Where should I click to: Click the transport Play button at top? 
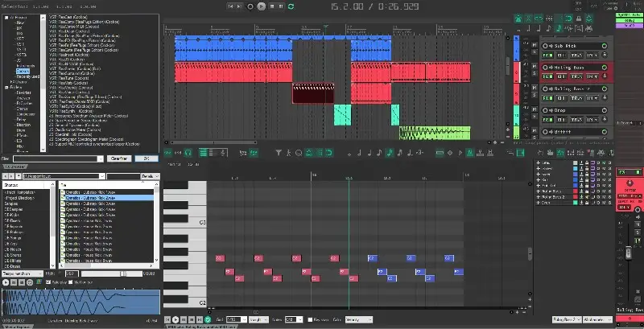tap(261, 6)
